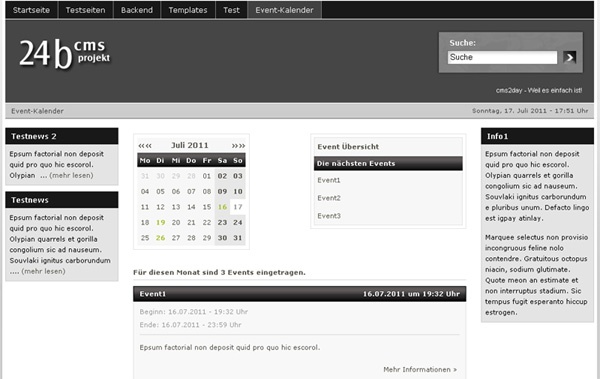The height and width of the screenshot is (379, 600).
Task: Read more on Testnews 2 article
Action: pyautogui.click(x=72, y=175)
